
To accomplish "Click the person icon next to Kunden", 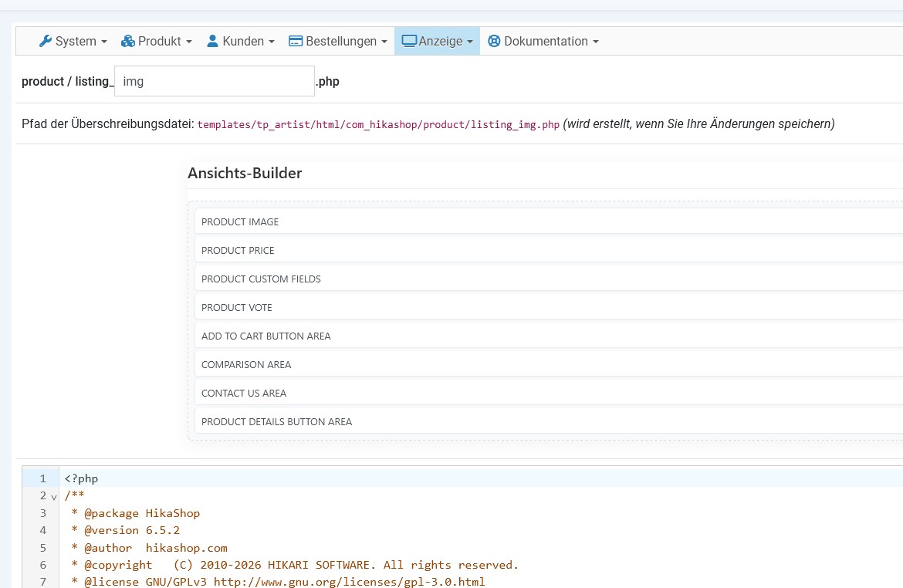I will coord(212,41).
